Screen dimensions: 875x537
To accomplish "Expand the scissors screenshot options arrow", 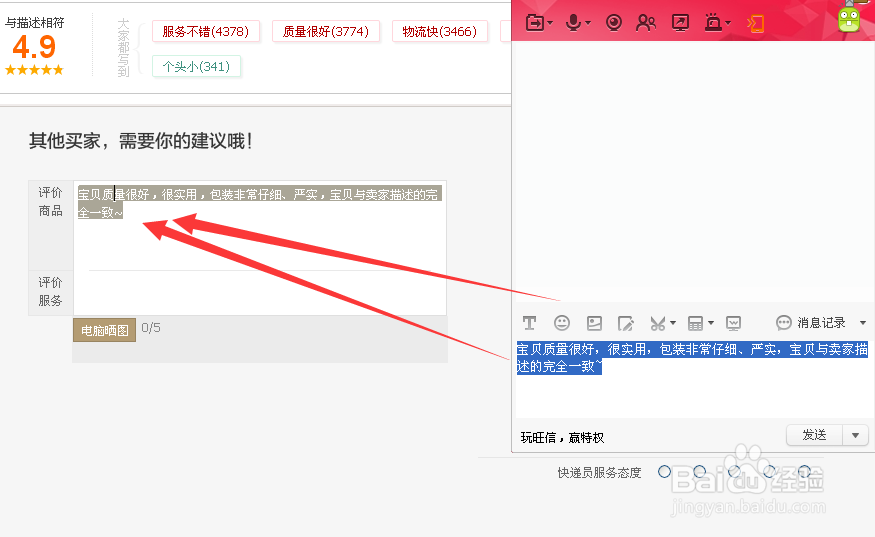I will 673,323.
